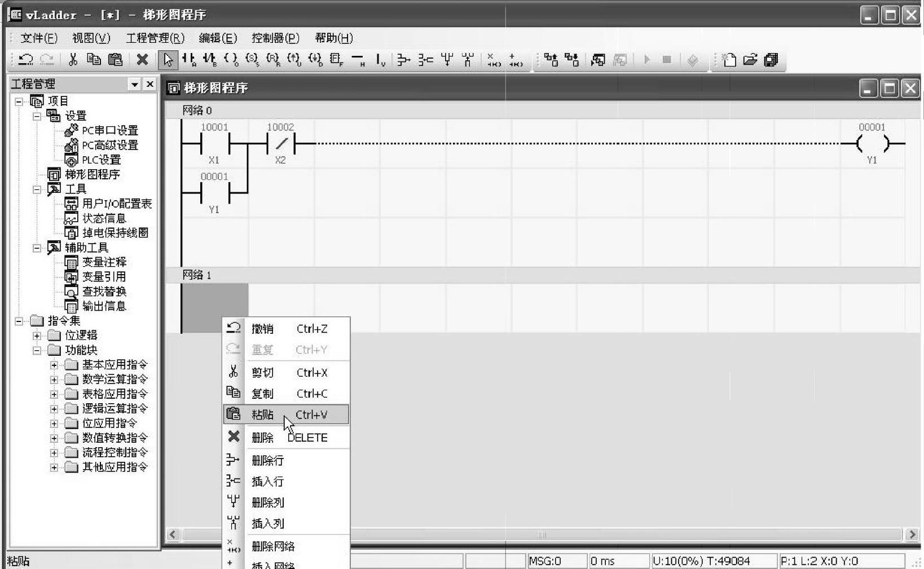This screenshot has height=569, width=924.
Task: Click the save all toolbar icon
Action: 771,60
